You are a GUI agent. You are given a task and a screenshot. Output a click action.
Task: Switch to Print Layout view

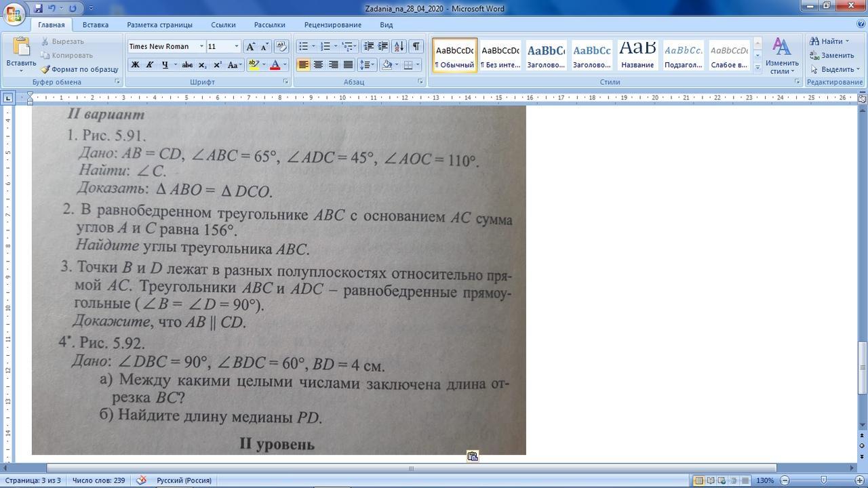[x=698, y=481]
